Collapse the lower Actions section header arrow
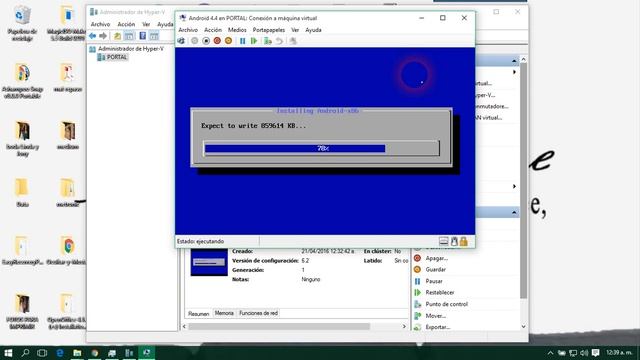Screen dimensions: 640x360 click(514, 213)
